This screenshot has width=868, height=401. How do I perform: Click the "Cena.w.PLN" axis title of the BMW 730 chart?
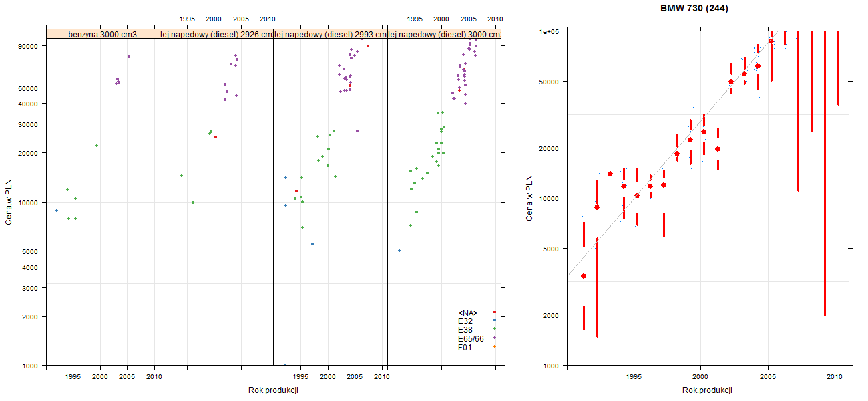(x=529, y=198)
